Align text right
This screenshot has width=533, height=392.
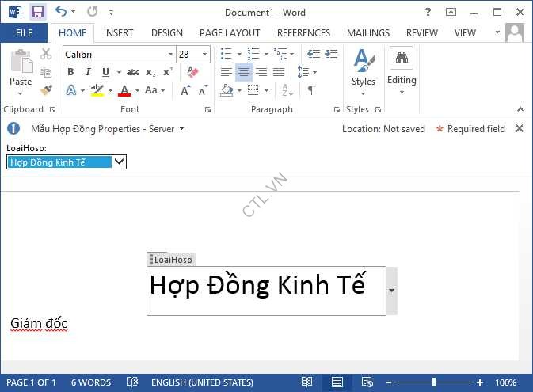point(261,72)
